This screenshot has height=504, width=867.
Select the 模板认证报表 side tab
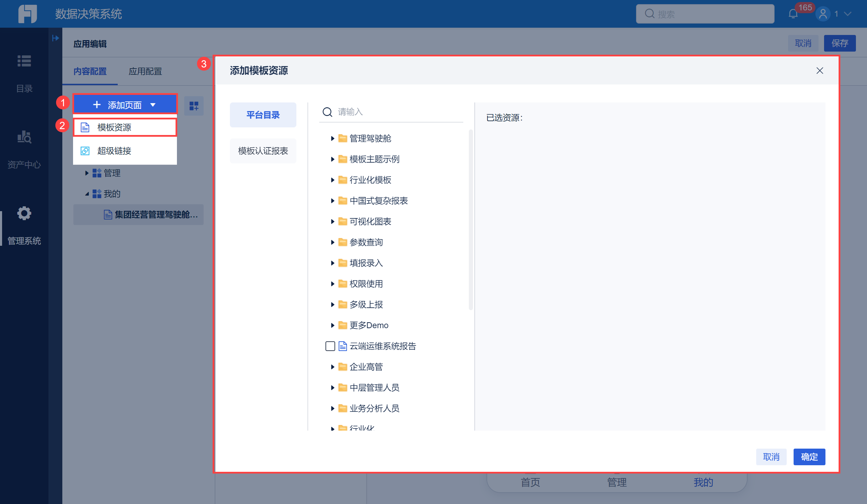click(x=263, y=151)
